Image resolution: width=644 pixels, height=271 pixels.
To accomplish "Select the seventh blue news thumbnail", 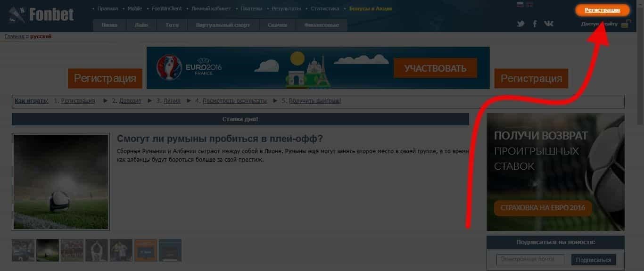I will (x=170, y=250).
